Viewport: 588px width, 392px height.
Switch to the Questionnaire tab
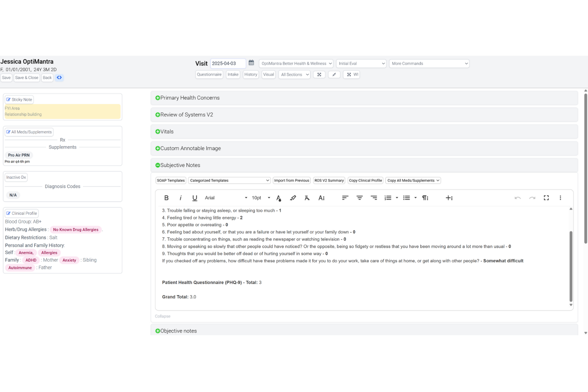(x=209, y=74)
